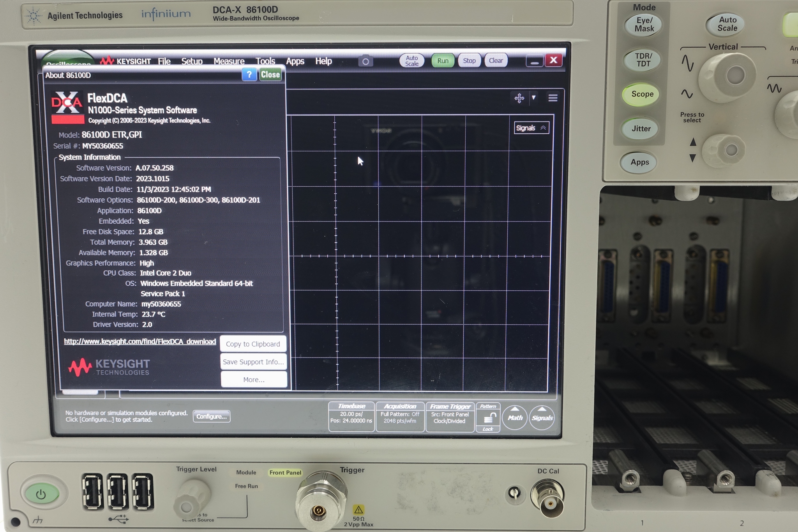This screenshot has height=532, width=798.
Task: Open the hamburger menu icon
Action: coord(553,98)
